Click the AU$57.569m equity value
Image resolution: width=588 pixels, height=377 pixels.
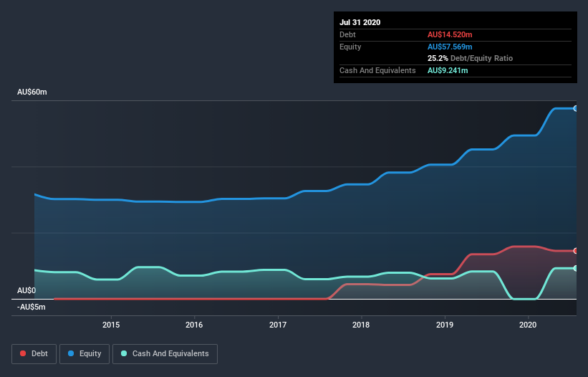click(450, 47)
